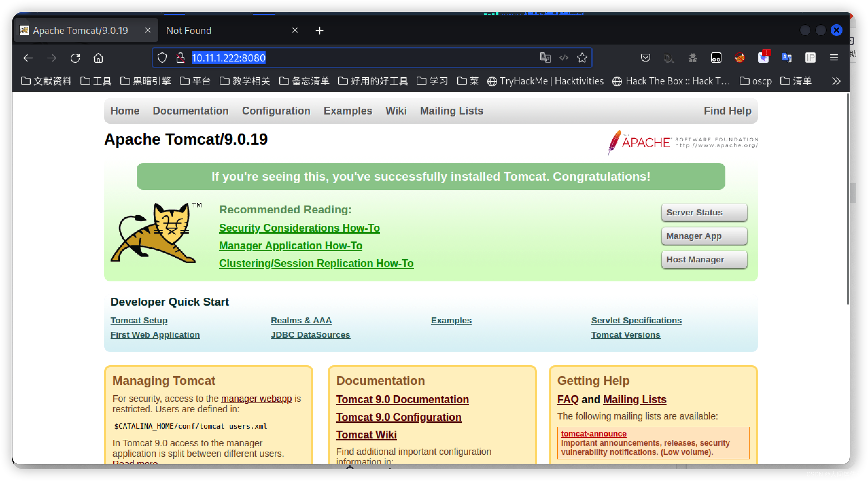Open the 好用的好工具 bookmark folder

point(373,81)
